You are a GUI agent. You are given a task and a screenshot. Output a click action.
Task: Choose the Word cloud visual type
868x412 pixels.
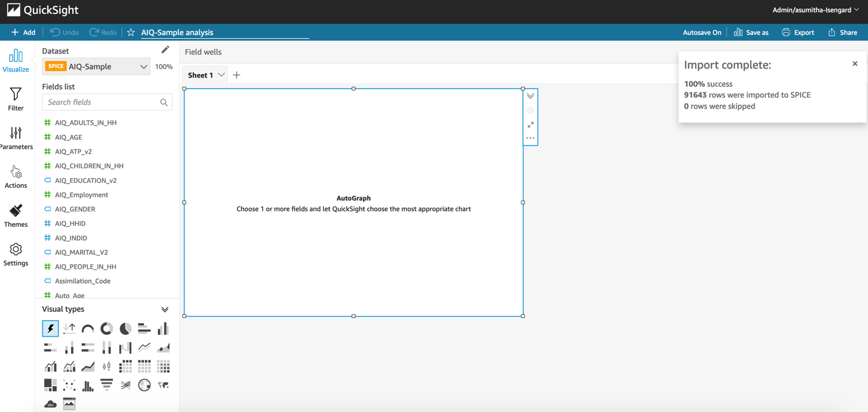(x=50, y=404)
